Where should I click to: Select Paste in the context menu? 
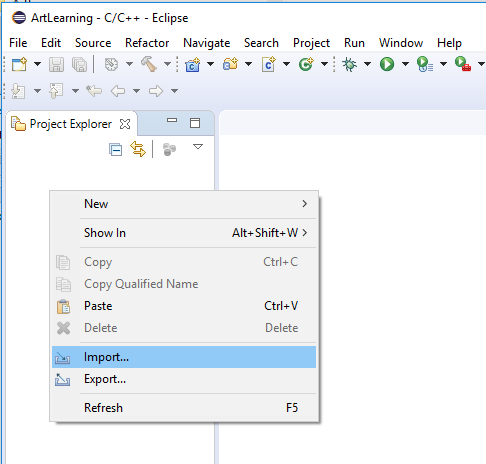(x=184, y=306)
